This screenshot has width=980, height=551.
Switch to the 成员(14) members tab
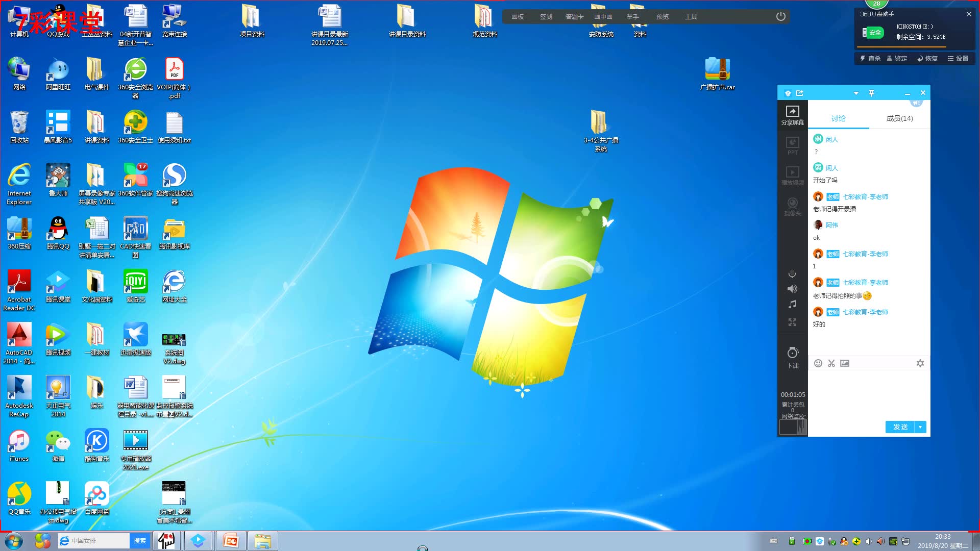click(x=899, y=118)
